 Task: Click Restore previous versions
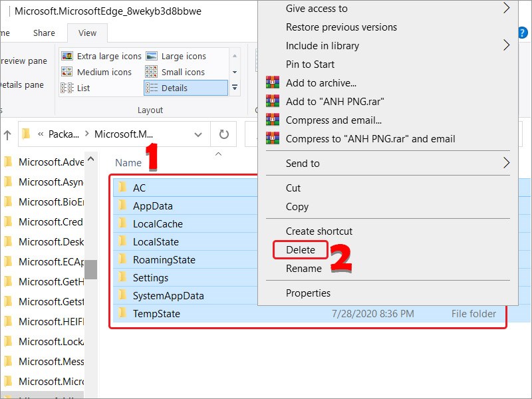coord(341,27)
